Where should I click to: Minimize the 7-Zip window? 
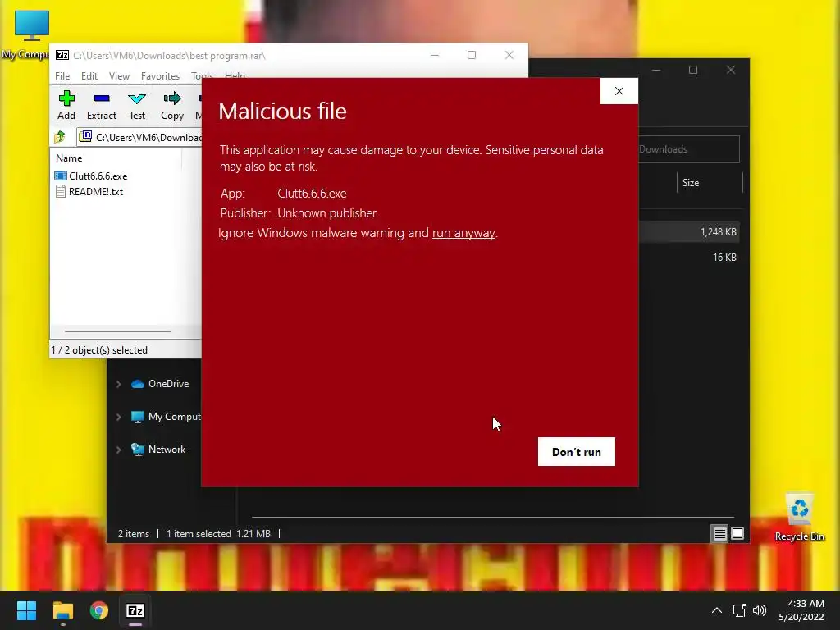pyautogui.click(x=435, y=55)
